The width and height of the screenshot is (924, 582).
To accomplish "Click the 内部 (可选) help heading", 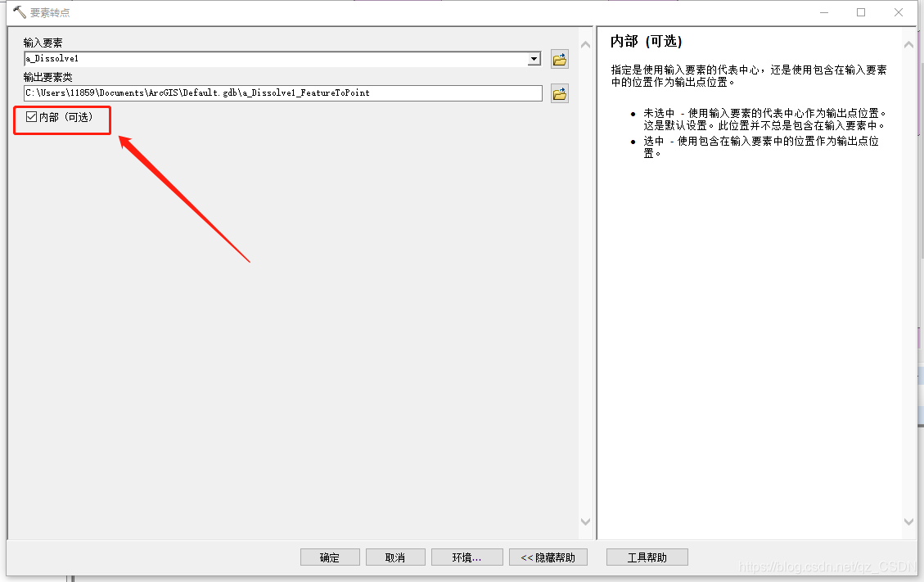I will click(647, 41).
